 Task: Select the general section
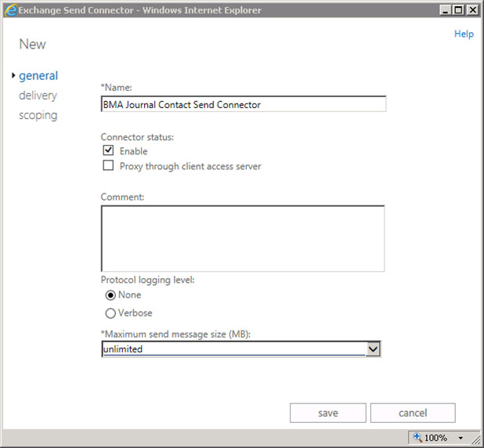point(38,76)
